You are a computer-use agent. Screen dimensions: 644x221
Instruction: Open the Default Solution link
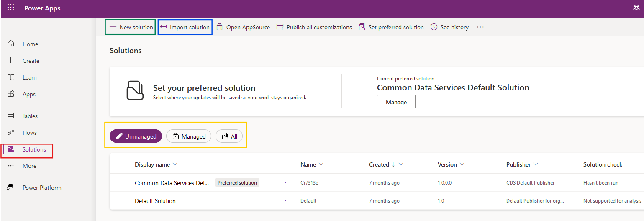pyautogui.click(x=155, y=201)
